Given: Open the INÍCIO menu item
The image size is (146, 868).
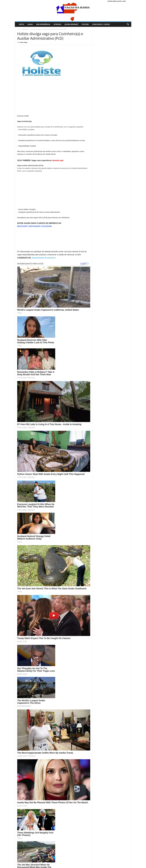Looking at the screenshot, I should (21, 24).
